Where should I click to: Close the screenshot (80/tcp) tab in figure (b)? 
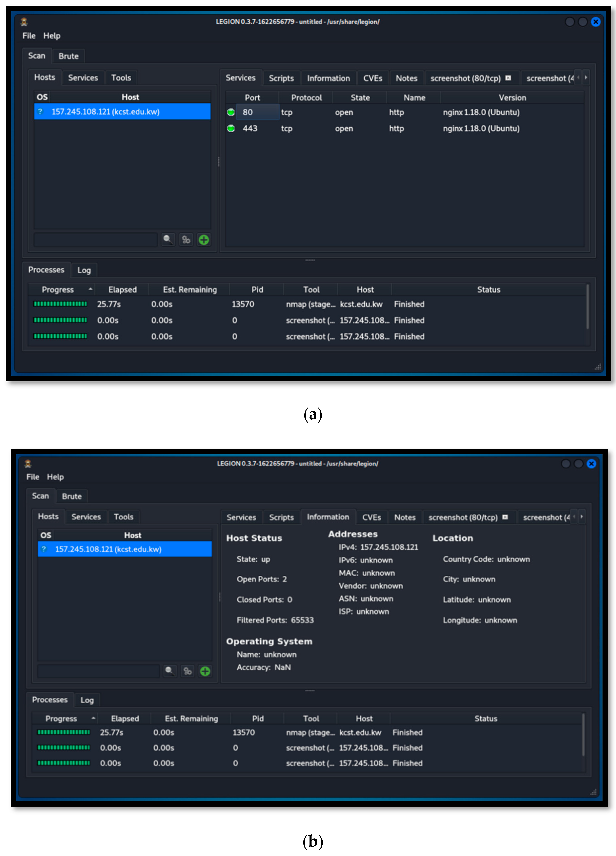[x=505, y=517]
